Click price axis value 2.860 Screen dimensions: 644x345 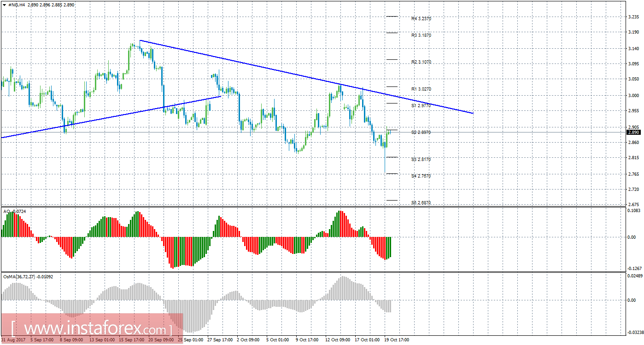coord(635,143)
